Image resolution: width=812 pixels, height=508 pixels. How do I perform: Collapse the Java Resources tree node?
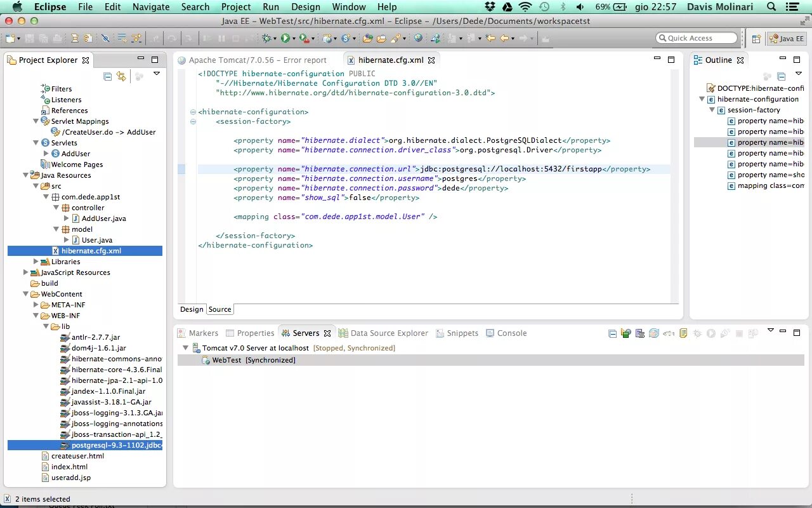point(26,175)
